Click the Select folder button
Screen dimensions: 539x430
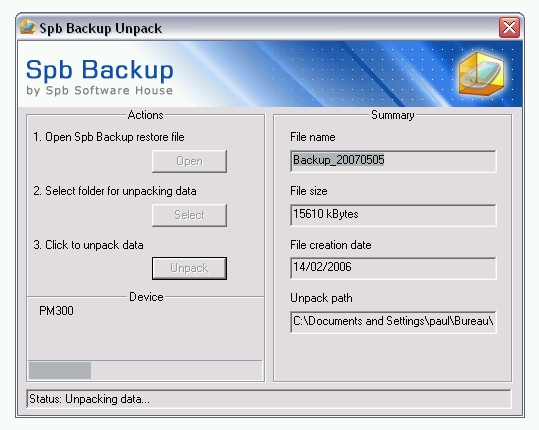(189, 215)
